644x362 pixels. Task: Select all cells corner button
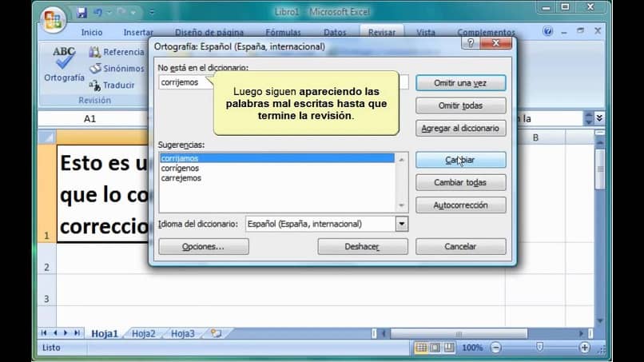coord(47,137)
